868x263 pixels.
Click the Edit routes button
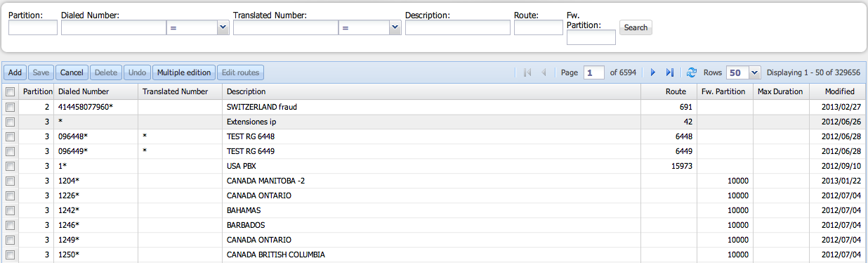pos(240,72)
